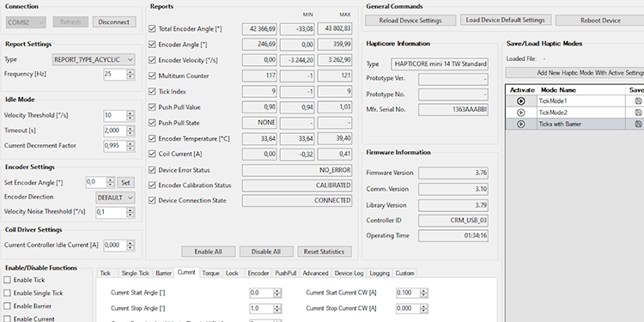Click the Disconnect button
The height and width of the screenshot is (322, 644).
point(114,22)
